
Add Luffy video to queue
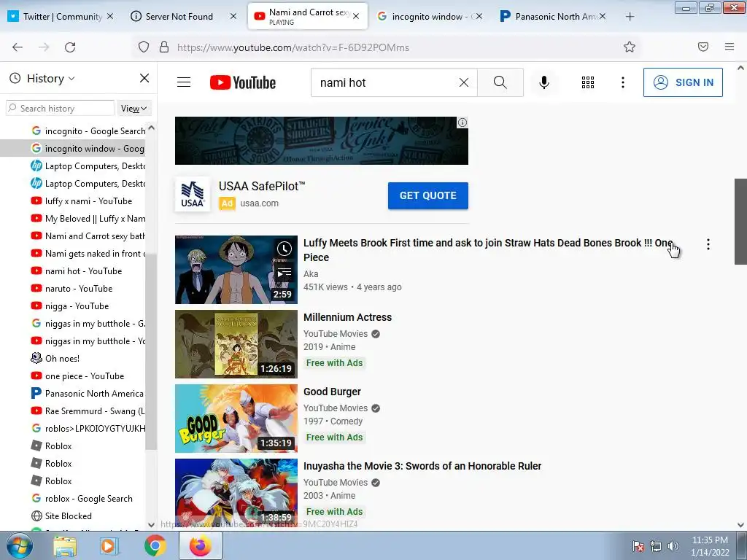point(285,273)
